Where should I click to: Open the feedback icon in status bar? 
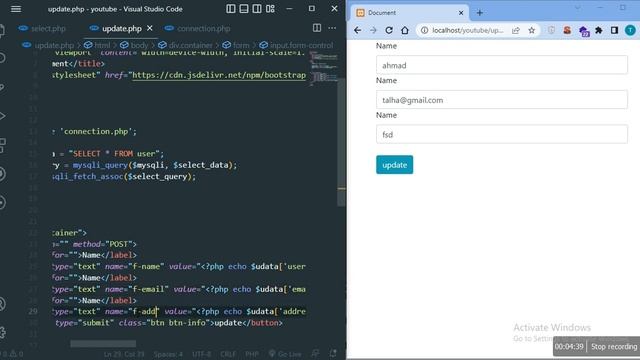(315, 353)
